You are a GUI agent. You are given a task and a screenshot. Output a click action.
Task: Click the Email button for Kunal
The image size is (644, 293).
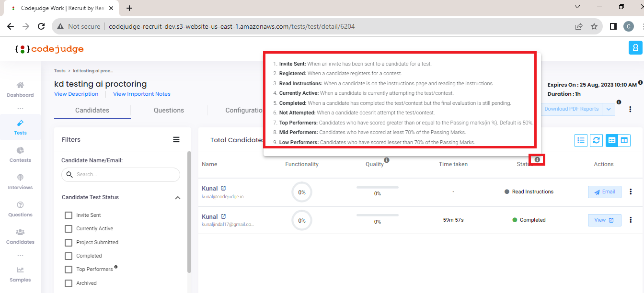tap(604, 192)
